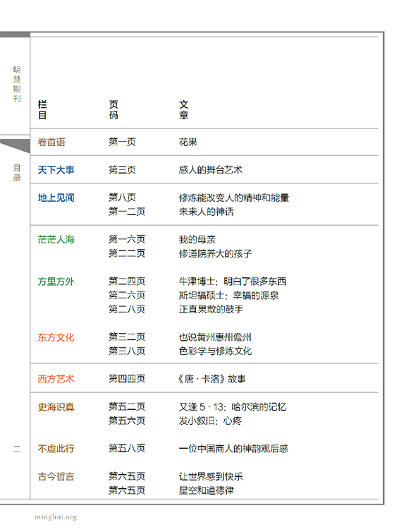Open 斯坦福硕士：幸福的源泉 article
The height and width of the screenshot is (532, 418).
pos(228,296)
